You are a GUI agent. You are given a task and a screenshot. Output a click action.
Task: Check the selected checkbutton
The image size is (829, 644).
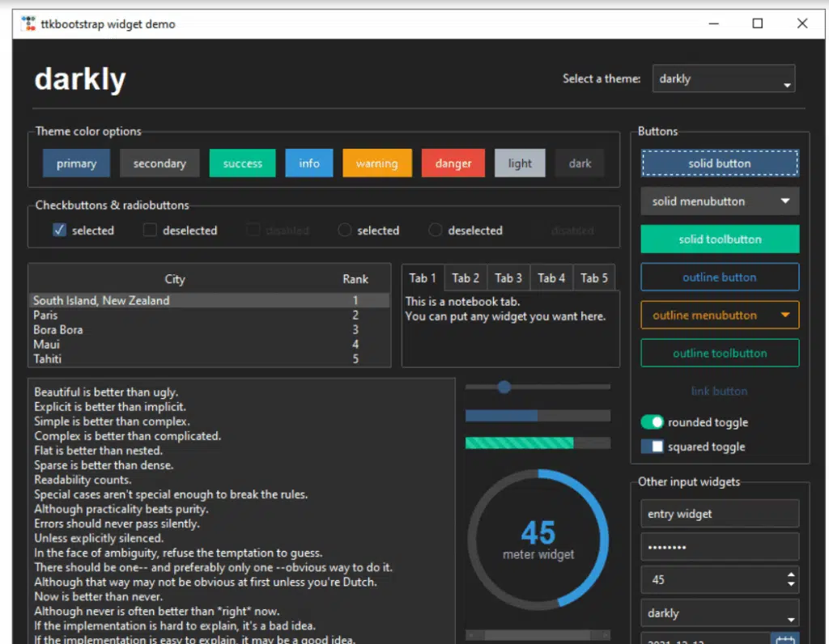pyautogui.click(x=59, y=231)
